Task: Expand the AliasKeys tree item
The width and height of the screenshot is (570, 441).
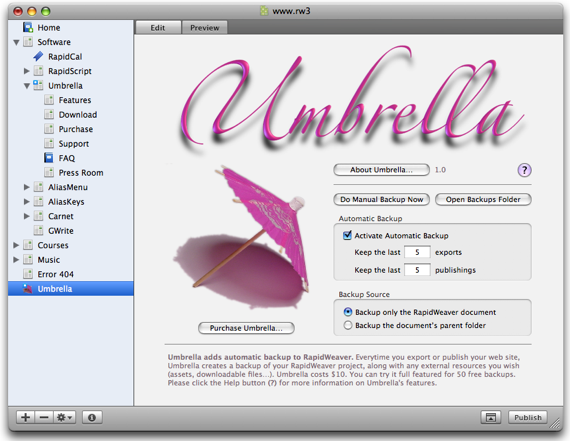Action: pyautogui.click(x=27, y=201)
